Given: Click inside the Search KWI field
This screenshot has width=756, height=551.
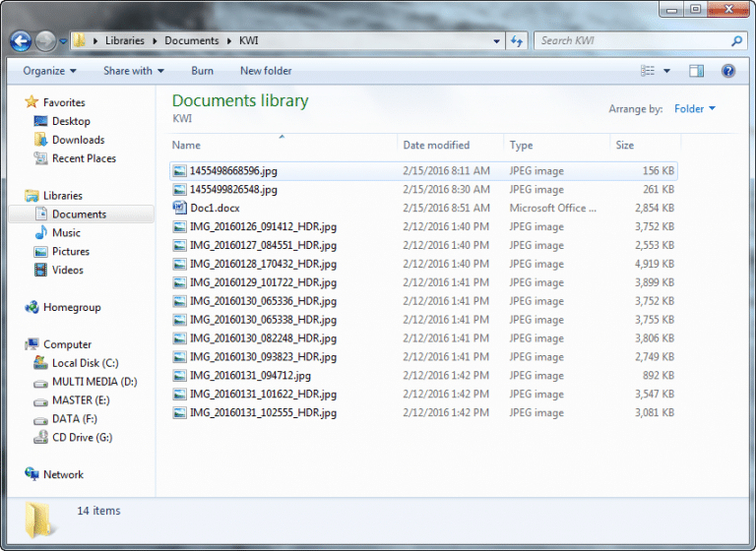Looking at the screenshot, I should 630,41.
